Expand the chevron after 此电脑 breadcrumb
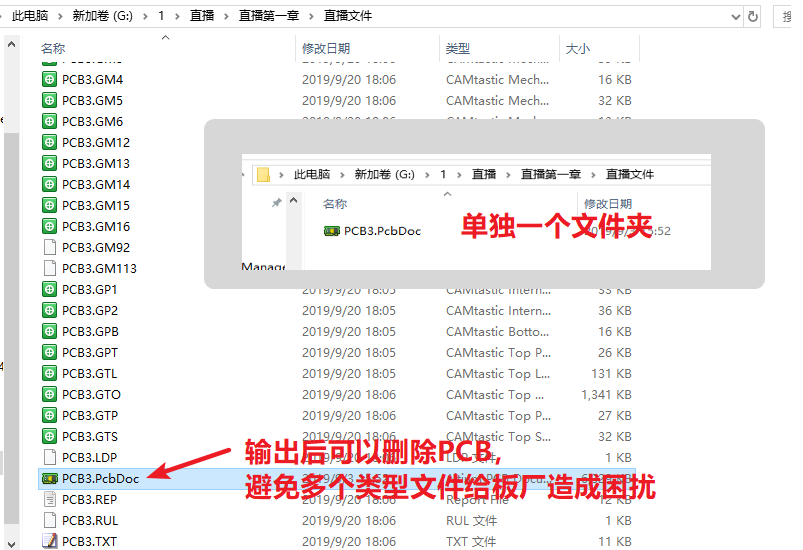Screen dimensions: 803x550 pyautogui.click(x=63, y=15)
